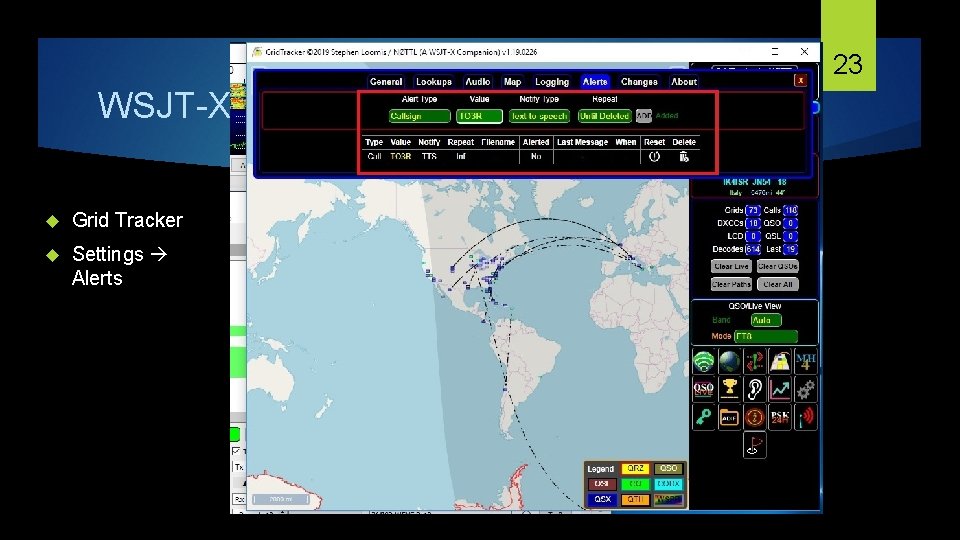Open the Notify Type text to speech dropdown
The image size is (960, 540).
coord(539,116)
